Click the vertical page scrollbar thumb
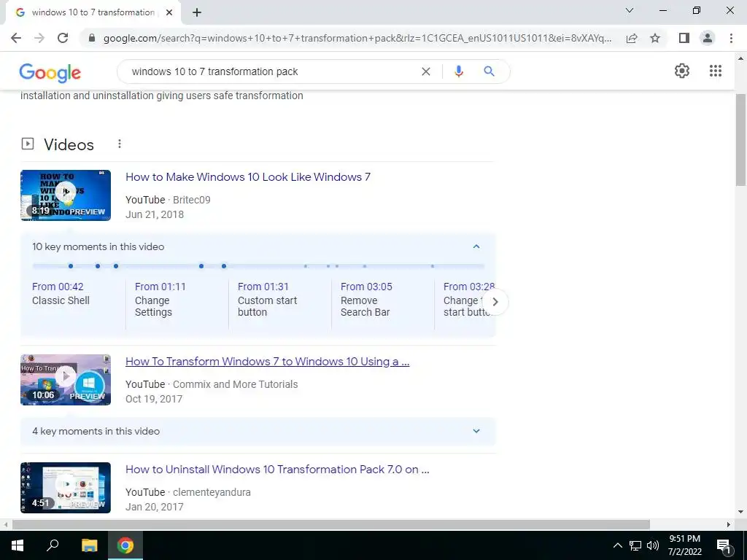Screen dimensions: 747x560 pyautogui.click(x=740, y=139)
